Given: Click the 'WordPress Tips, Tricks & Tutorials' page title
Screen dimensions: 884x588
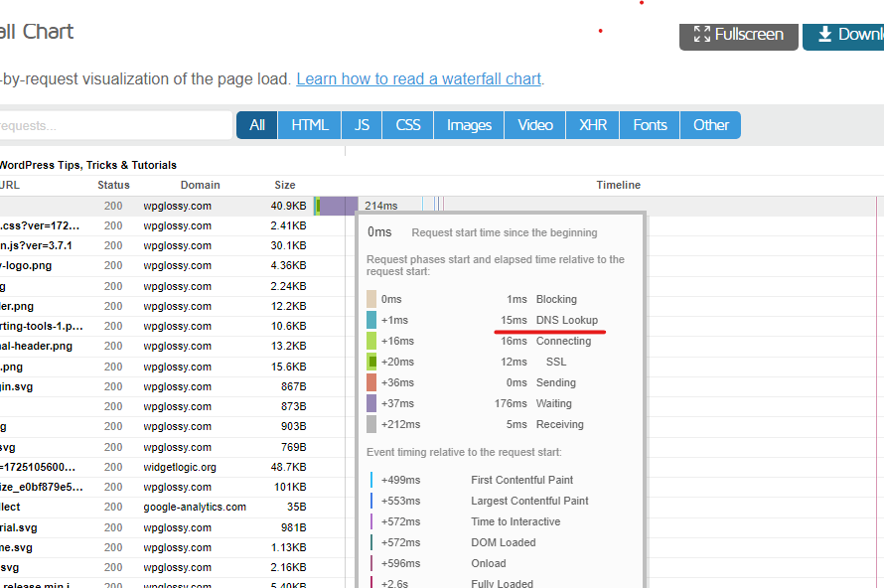Looking at the screenshot, I should 88,165.
